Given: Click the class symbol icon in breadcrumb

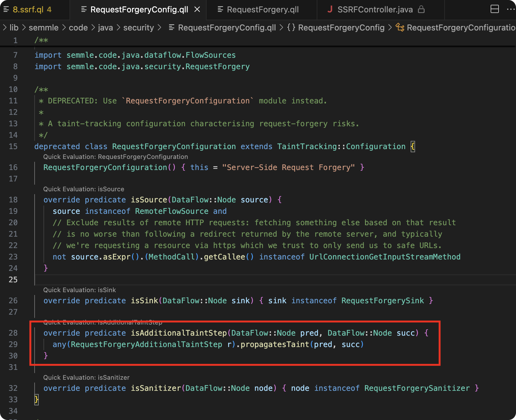Looking at the screenshot, I should (400, 28).
